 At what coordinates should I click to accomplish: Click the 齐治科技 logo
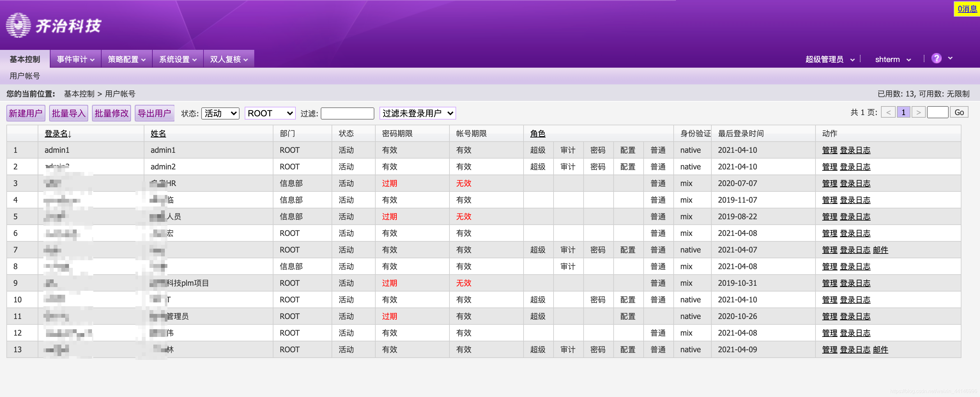point(54,26)
